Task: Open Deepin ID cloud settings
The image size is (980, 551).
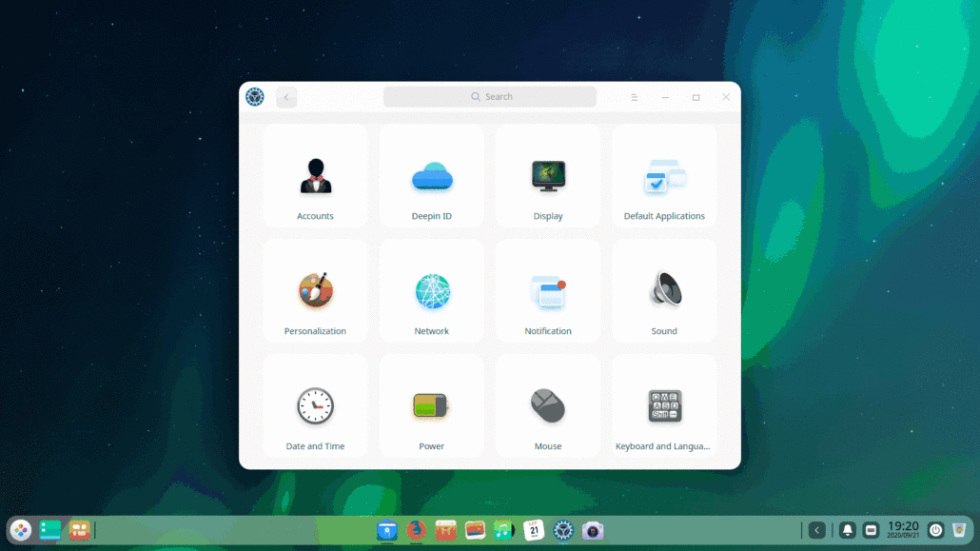Action: click(431, 177)
